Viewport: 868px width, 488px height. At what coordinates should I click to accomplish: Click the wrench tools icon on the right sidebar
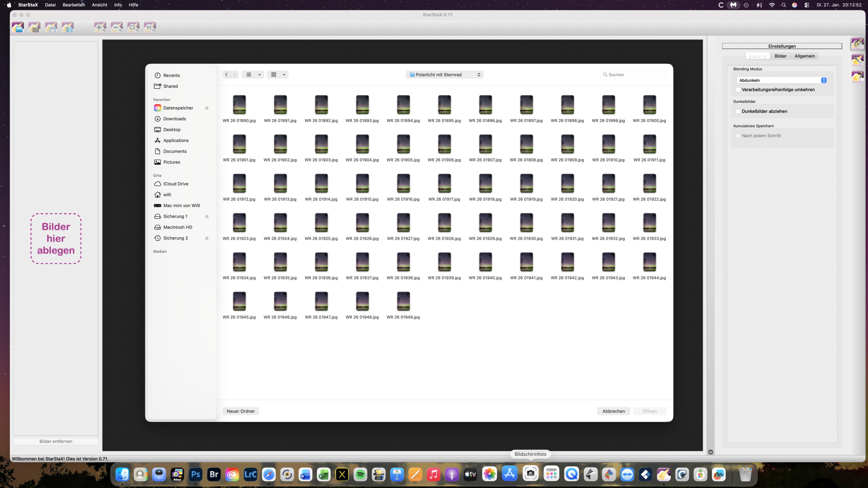[x=857, y=60]
